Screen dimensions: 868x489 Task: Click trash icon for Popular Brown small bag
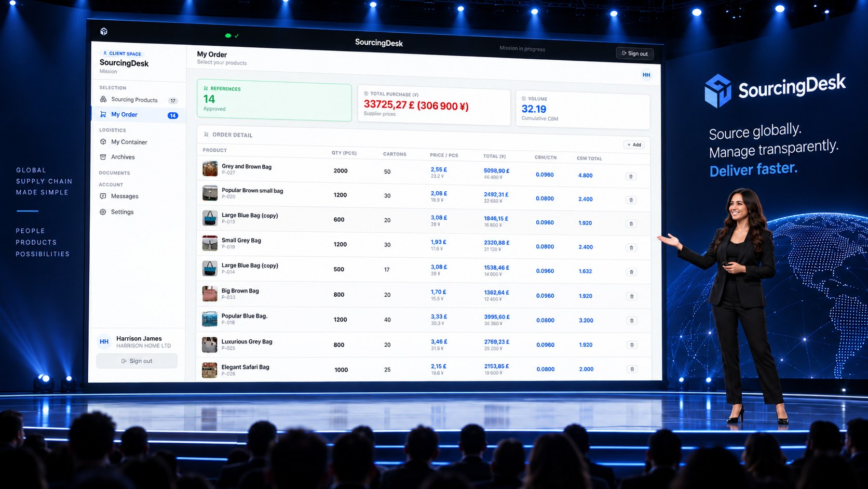pos(631,200)
